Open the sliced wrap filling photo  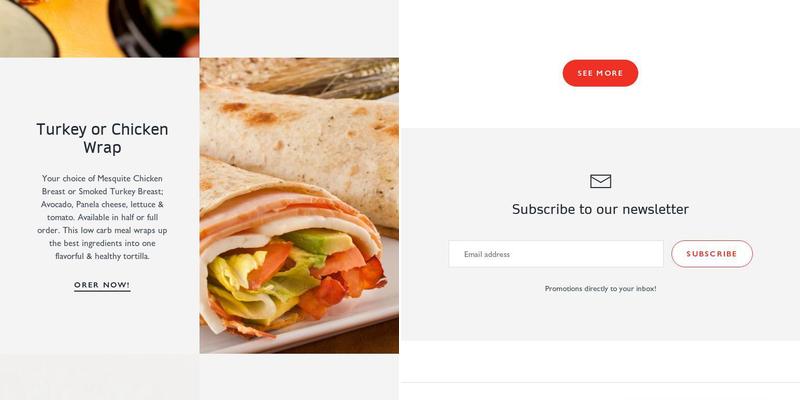(299, 206)
